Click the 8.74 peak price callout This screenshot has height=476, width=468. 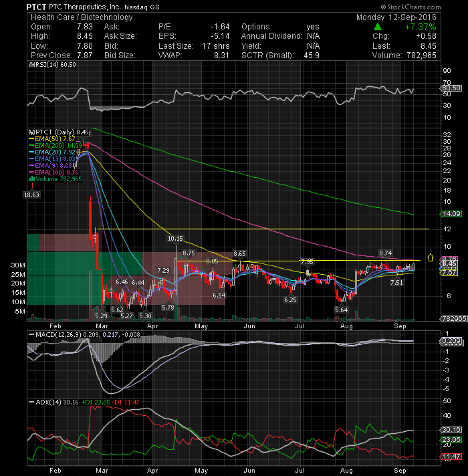(386, 253)
